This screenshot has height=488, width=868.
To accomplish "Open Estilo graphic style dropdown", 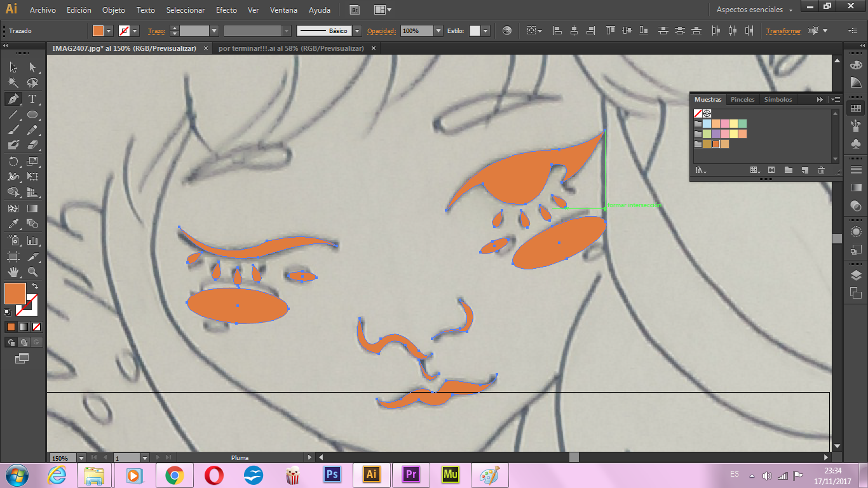I will tap(485, 30).
